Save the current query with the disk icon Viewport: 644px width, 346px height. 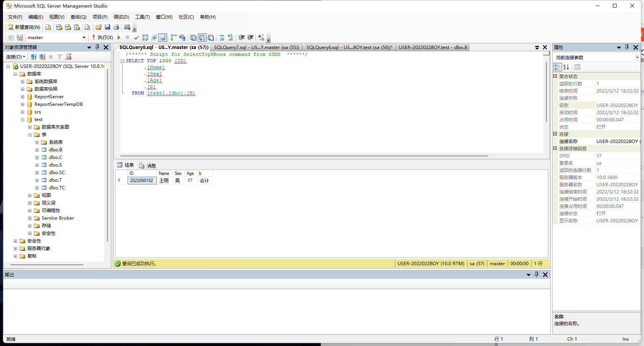(107, 27)
